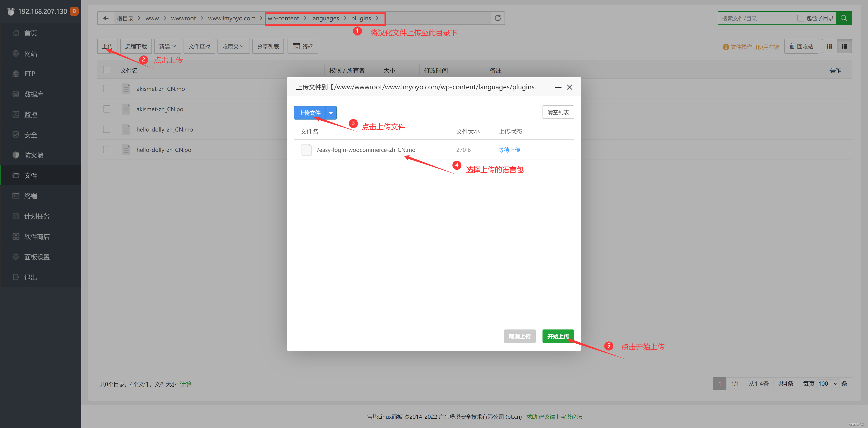Click the pending upload file's icon
868x428 pixels.
coord(306,150)
